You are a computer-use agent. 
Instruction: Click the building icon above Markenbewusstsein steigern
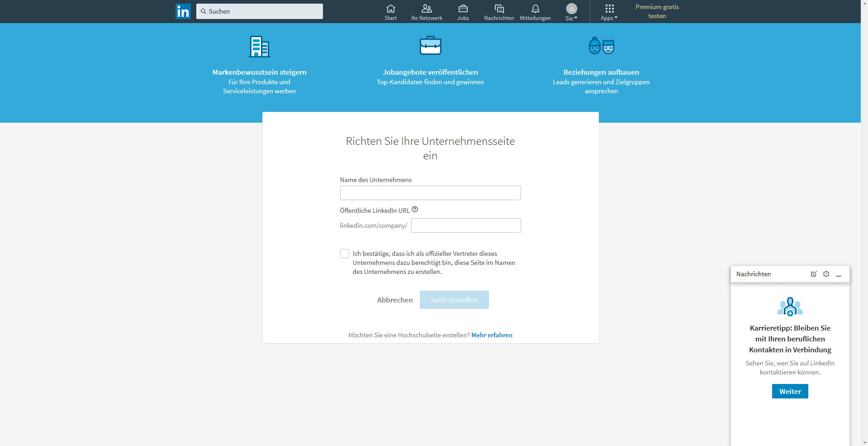[260, 47]
